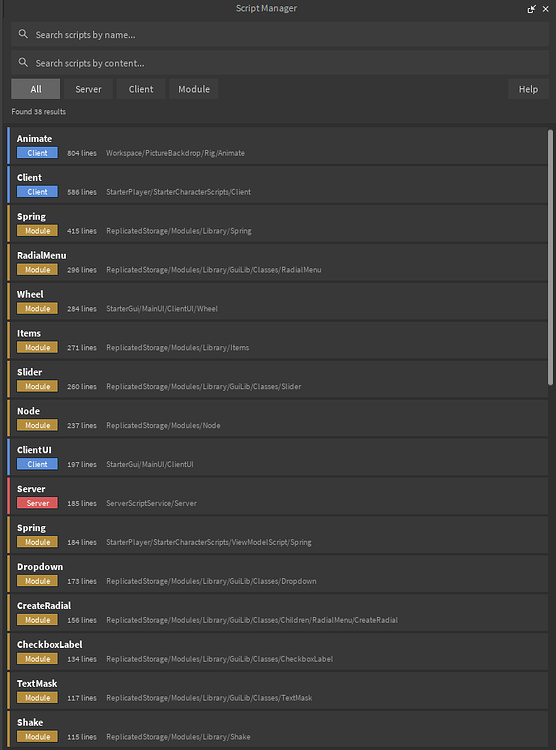Open the Items script title

29,333
